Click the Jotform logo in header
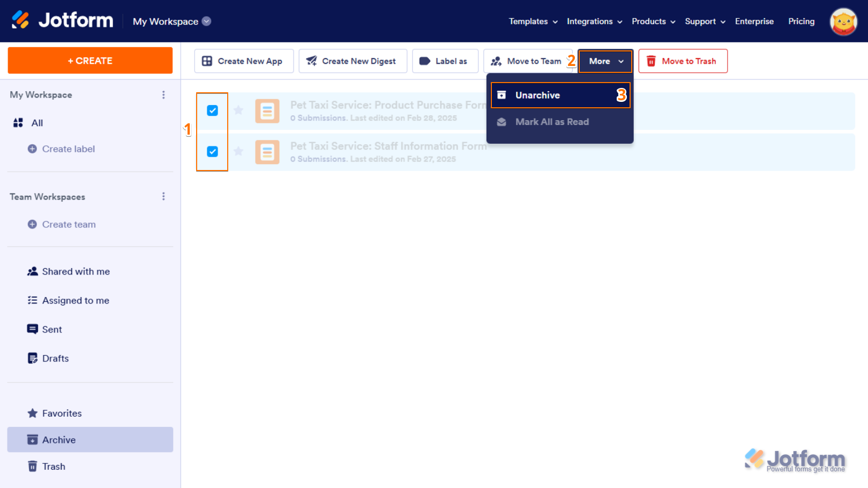The image size is (868, 488). [x=62, y=20]
